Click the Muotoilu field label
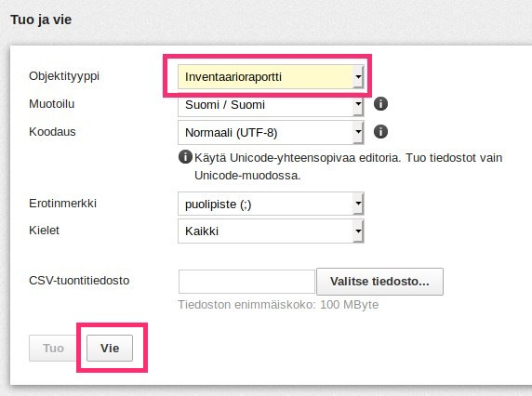 51,104
